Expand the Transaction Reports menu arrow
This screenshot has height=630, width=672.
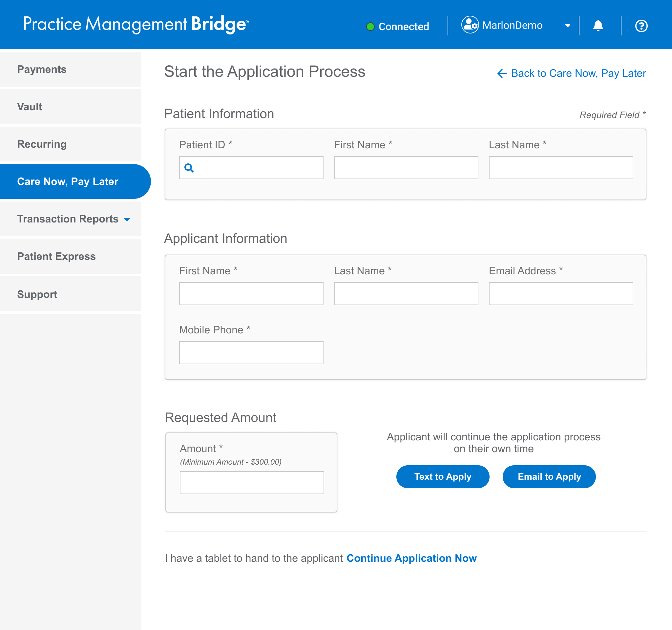click(x=127, y=220)
